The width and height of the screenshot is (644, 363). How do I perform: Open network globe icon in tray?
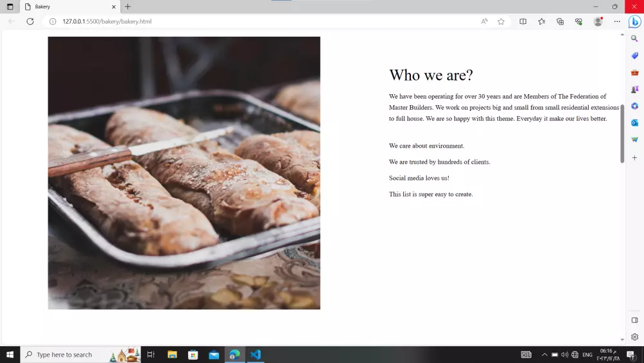pyautogui.click(x=575, y=355)
